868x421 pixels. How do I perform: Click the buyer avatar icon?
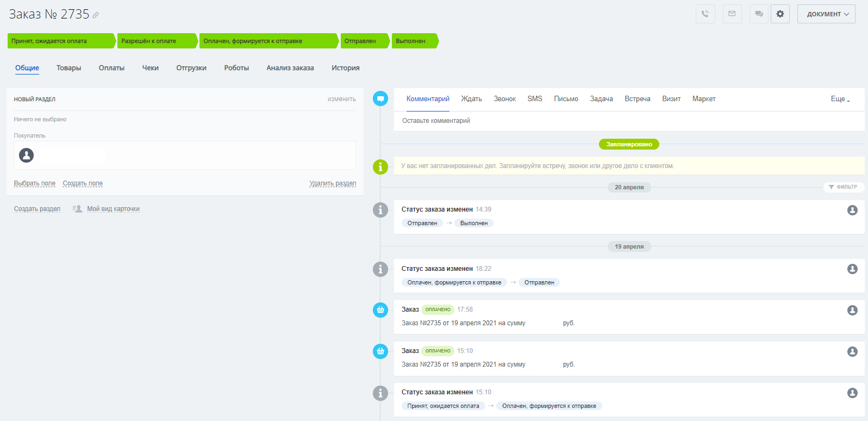[27, 155]
